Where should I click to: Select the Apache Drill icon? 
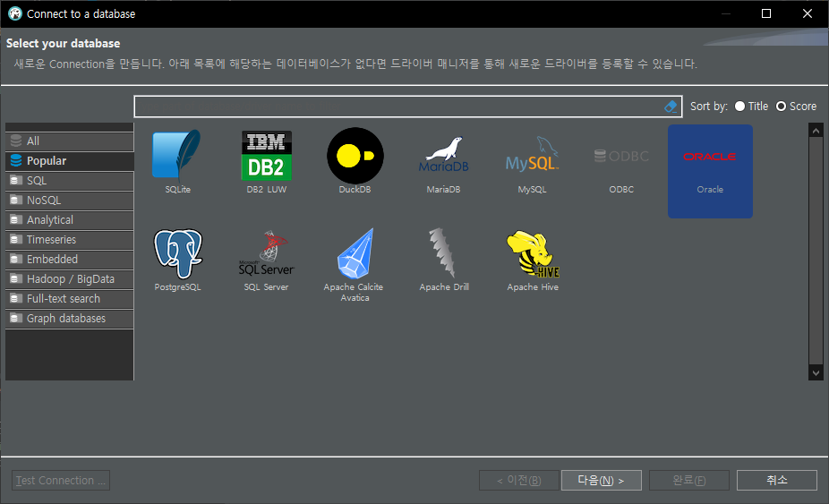click(x=442, y=252)
